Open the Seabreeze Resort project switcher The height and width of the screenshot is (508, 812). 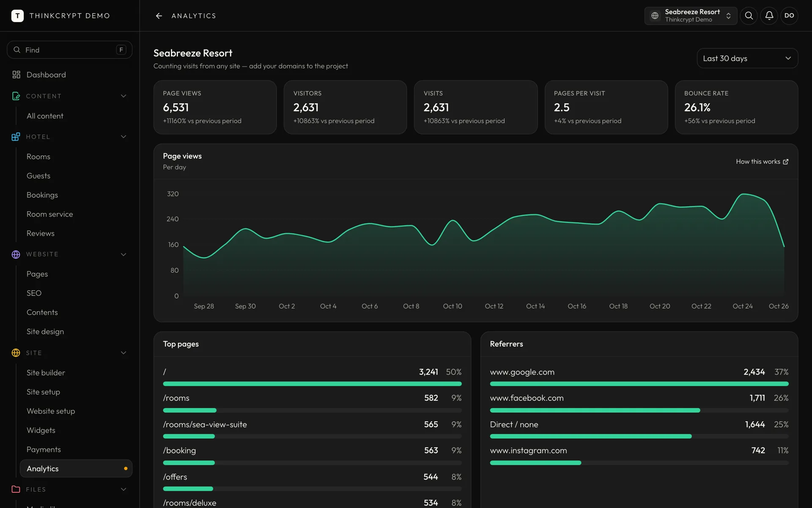click(x=691, y=16)
